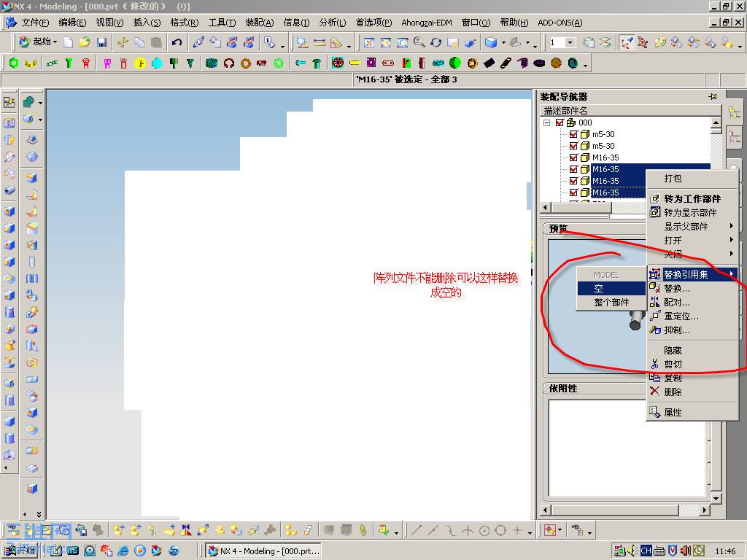Image resolution: width=747 pixels, height=560 pixels.
Task: Click the point plus tool in bottom toolbar
Action: click(517, 530)
